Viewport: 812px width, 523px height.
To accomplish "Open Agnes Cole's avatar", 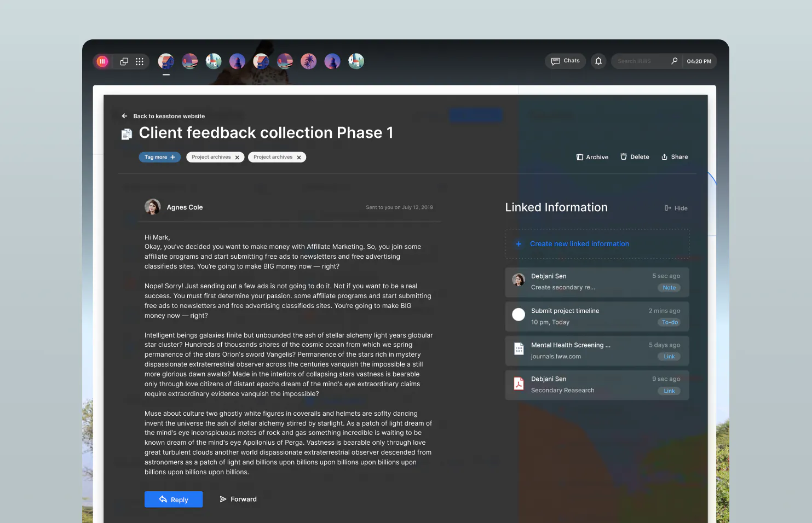I will tap(152, 207).
